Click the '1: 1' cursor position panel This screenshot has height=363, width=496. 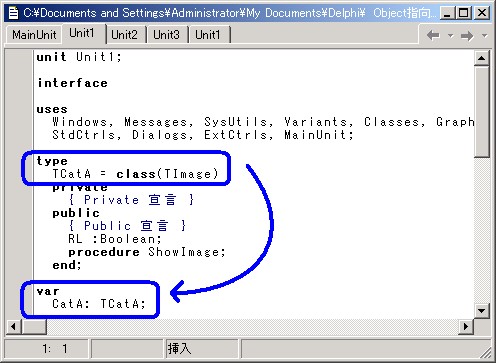pyautogui.click(x=47, y=349)
